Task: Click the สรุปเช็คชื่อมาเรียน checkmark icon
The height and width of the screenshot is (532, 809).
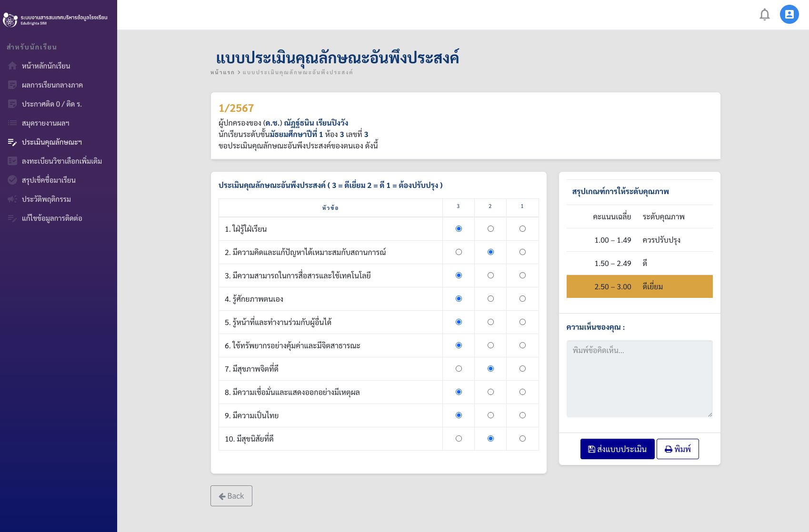Action: coord(12,180)
